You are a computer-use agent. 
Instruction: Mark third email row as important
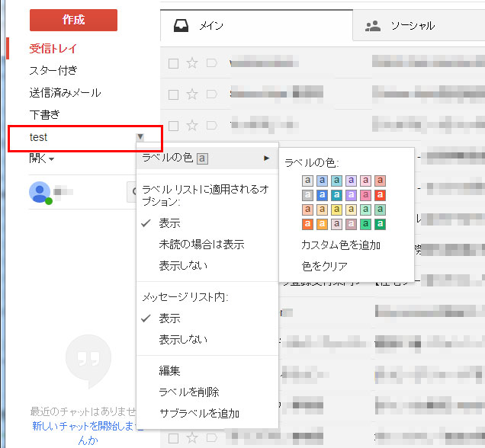point(212,126)
